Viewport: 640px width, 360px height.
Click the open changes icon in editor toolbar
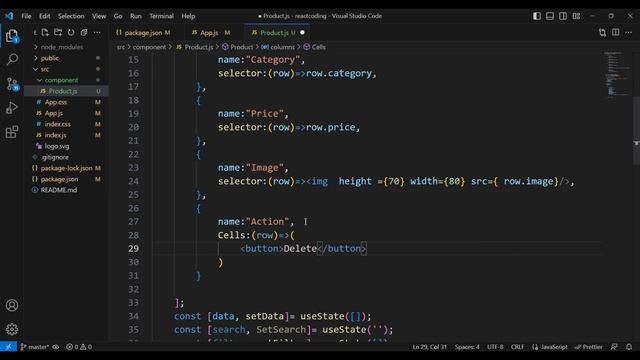(x=602, y=32)
